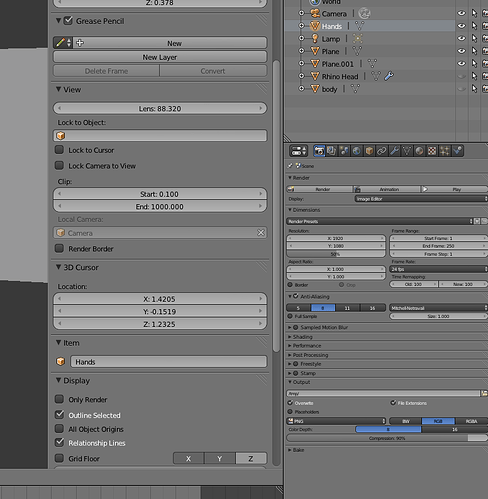The width and height of the screenshot is (488, 499).
Task: Show the Rhino Head object via eye icon
Action: pos(461,77)
